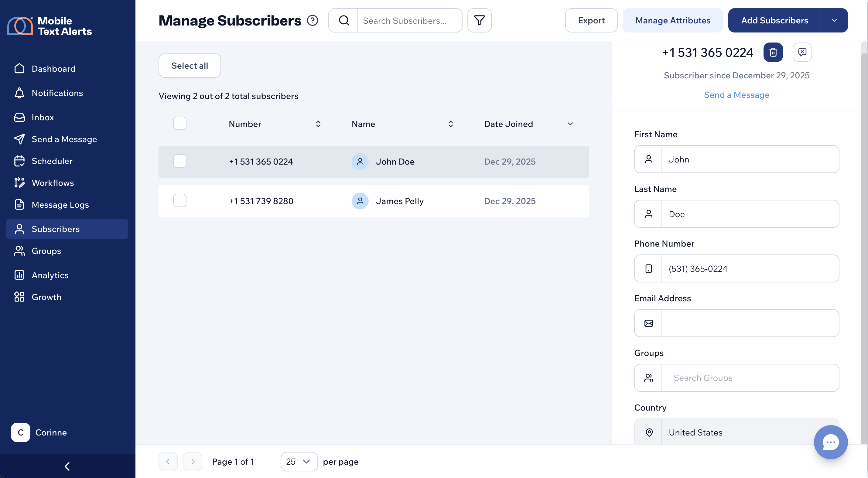This screenshot has height=478, width=868.
Task: Open the 25 per page dropdown
Action: click(299, 461)
